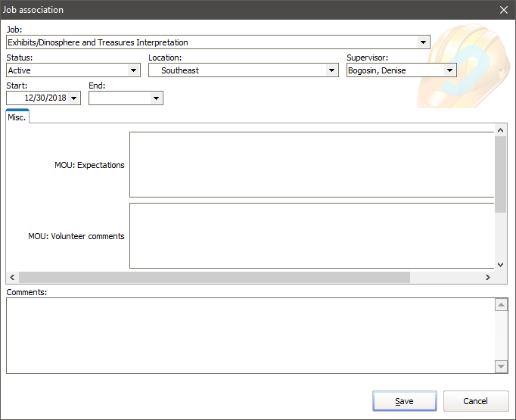Expand the Supervisor dropdown arrow
Viewport: 516px width, 420px height.
[x=450, y=70]
